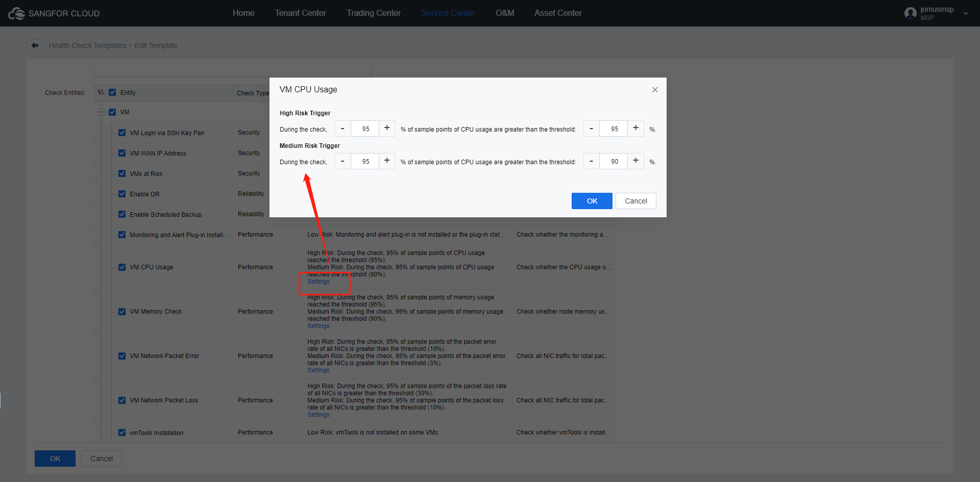Click 'Check whether the CPU usage' description
This screenshot has width=980, height=482.
click(x=563, y=267)
